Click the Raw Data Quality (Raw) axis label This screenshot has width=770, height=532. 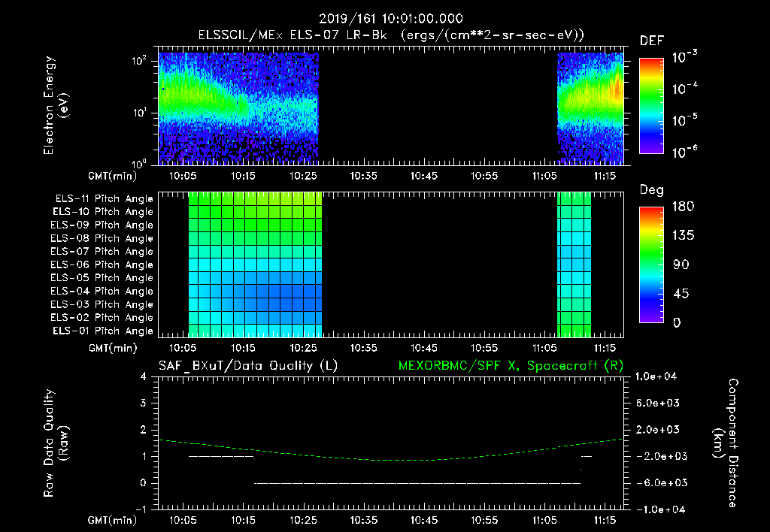pyautogui.click(x=56, y=443)
